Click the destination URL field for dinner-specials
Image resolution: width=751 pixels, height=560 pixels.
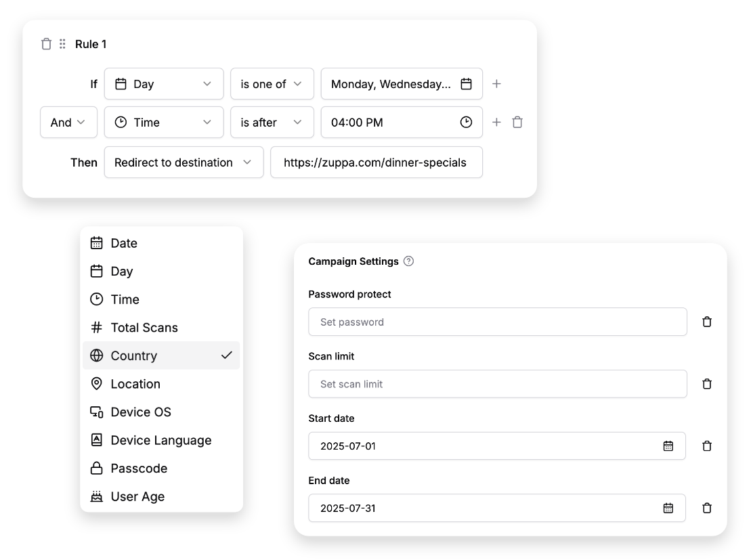pos(376,163)
